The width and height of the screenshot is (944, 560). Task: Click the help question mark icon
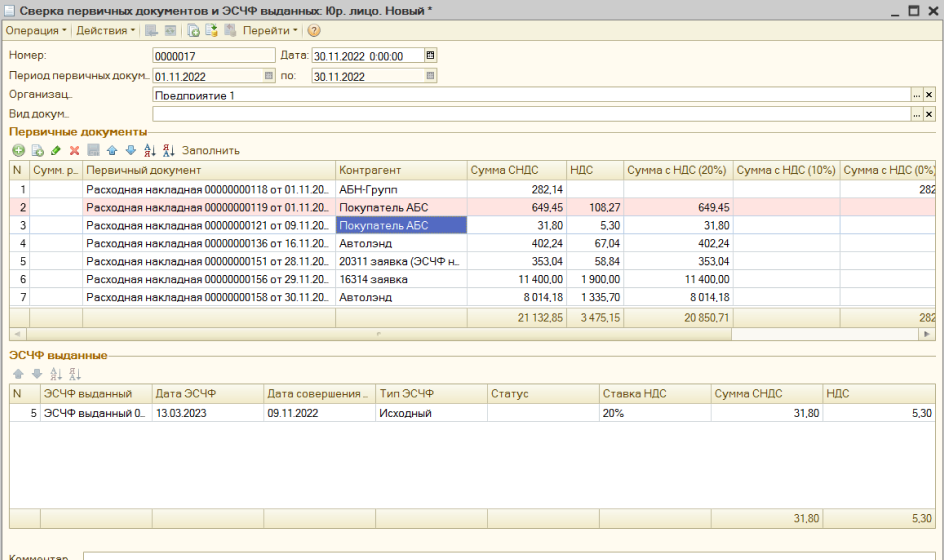(314, 31)
